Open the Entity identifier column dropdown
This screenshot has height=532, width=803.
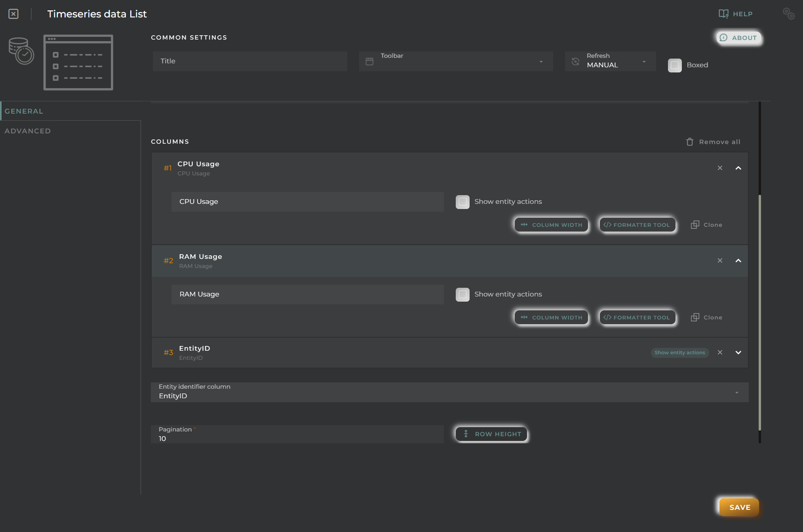click(x=450, y=392)
